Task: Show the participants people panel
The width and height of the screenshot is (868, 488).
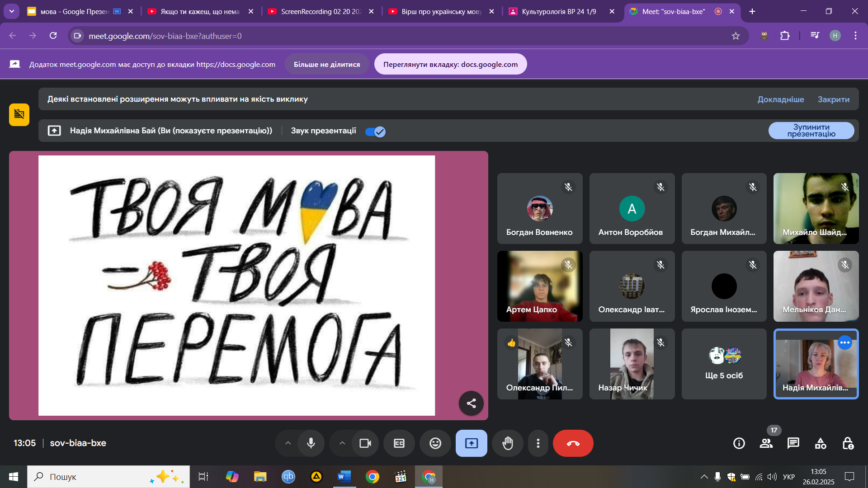Action: 766,443
